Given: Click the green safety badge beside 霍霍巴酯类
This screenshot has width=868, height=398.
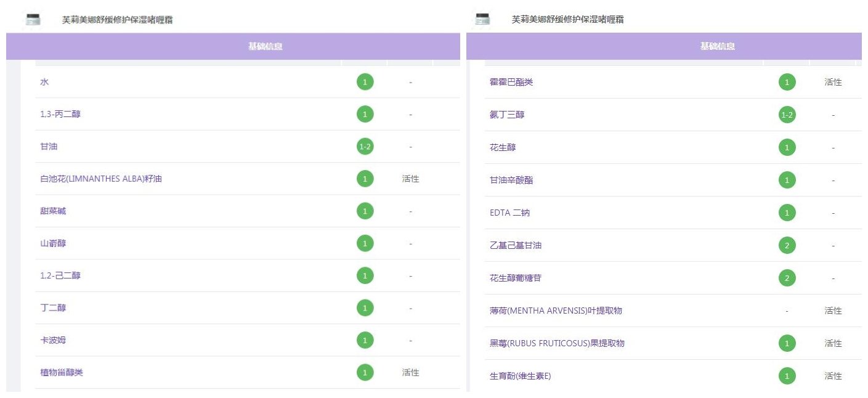Looking at the screenshot, I should click(787, 82).
